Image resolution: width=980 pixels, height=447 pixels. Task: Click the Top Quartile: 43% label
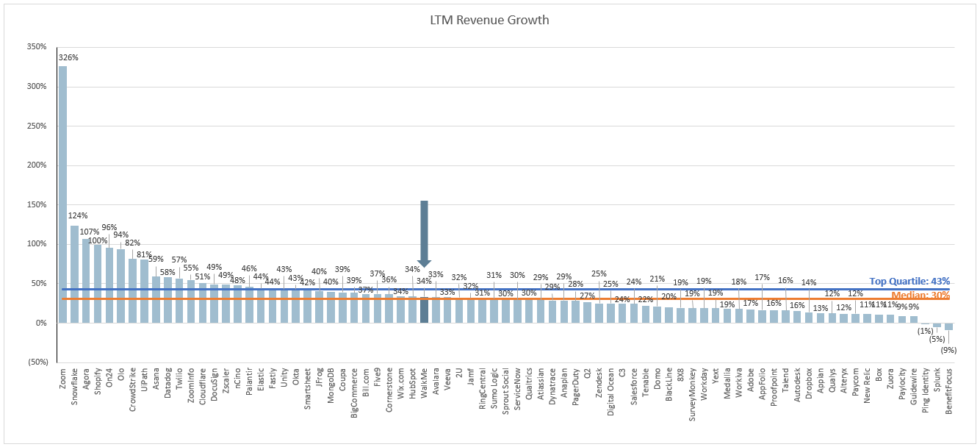click(x=909, y=281)
